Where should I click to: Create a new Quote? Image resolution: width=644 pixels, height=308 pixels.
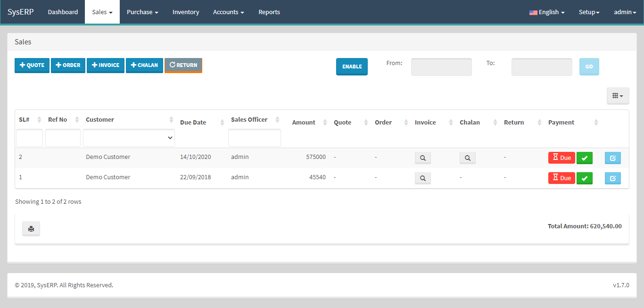coord(32,65)
